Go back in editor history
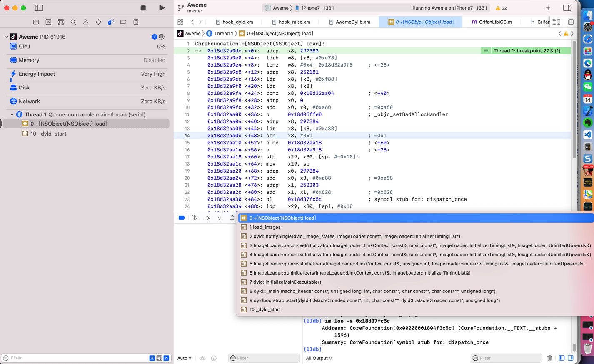Screen dimensions: 594x364 [192, 22]
